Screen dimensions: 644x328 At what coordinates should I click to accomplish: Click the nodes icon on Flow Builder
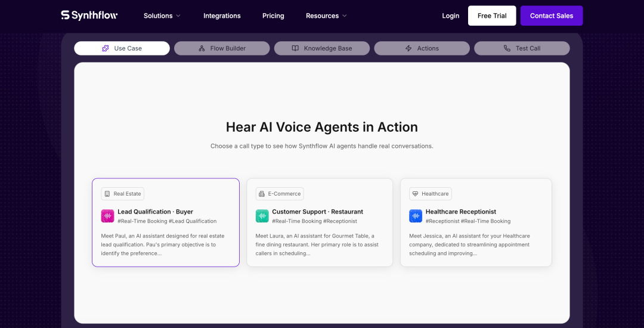202,48
